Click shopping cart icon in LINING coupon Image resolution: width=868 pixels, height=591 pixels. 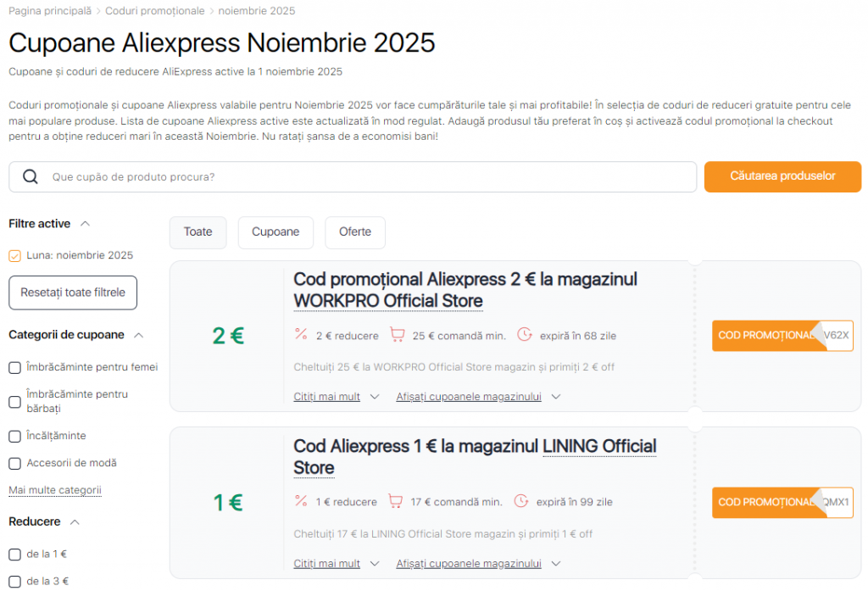pos(395,501)
